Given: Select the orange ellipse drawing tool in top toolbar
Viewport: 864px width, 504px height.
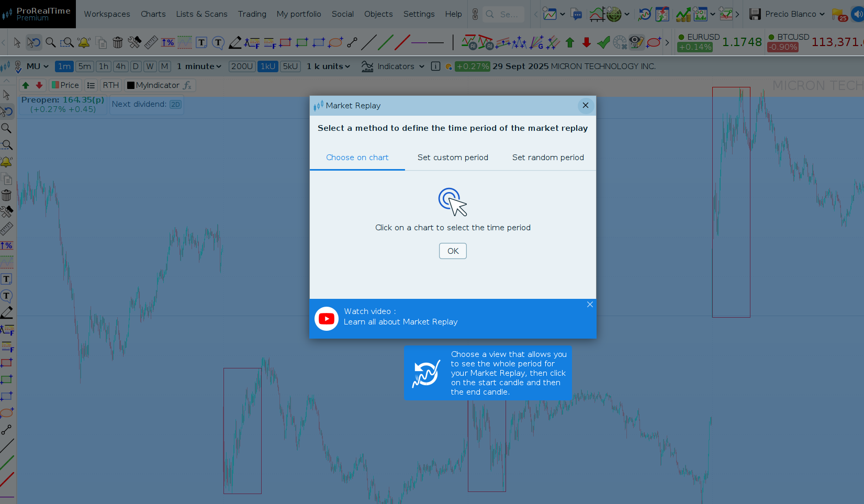Looking at the screenshot, I should (335, 42).
